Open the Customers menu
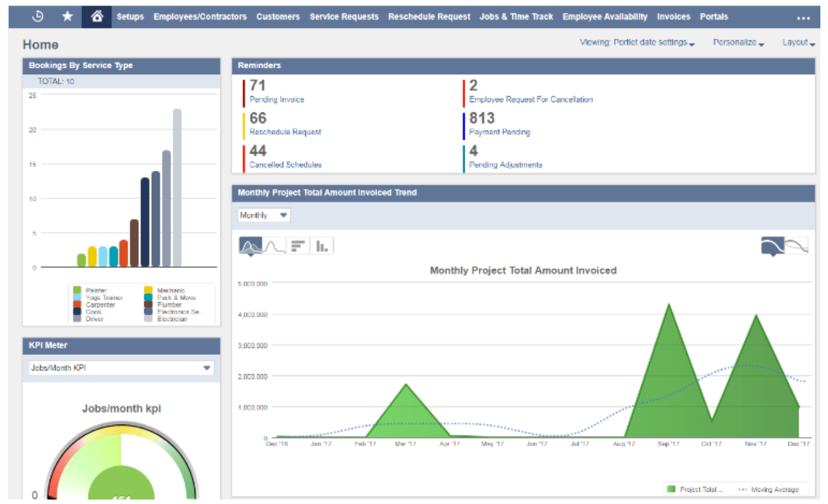Screen dimensions: 828x504 pyautogui.click(x=278, y=17)
